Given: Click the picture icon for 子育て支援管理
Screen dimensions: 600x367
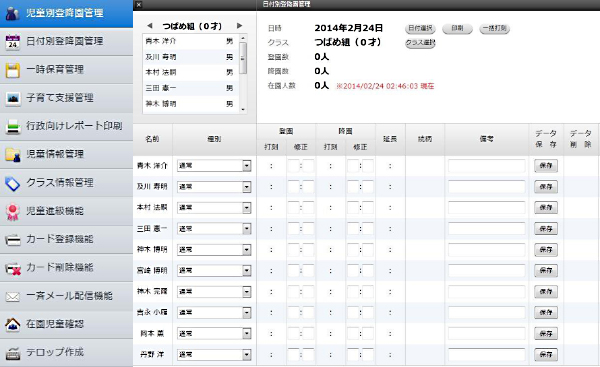Looking at the screenshot, I should pos(12,98).
